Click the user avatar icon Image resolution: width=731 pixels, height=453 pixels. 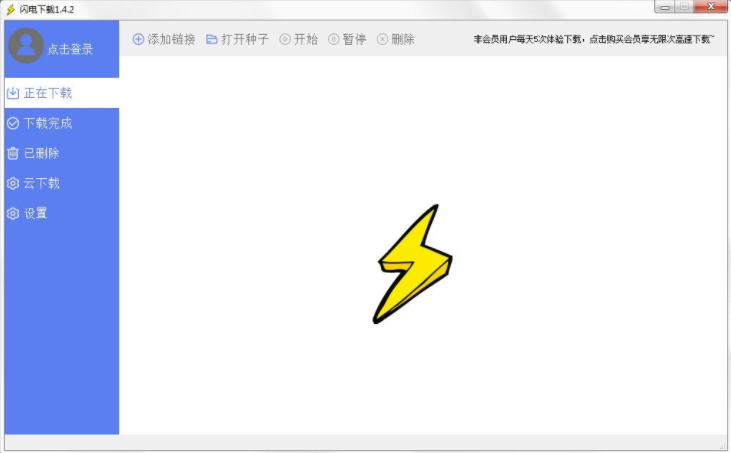coord(25,46)
